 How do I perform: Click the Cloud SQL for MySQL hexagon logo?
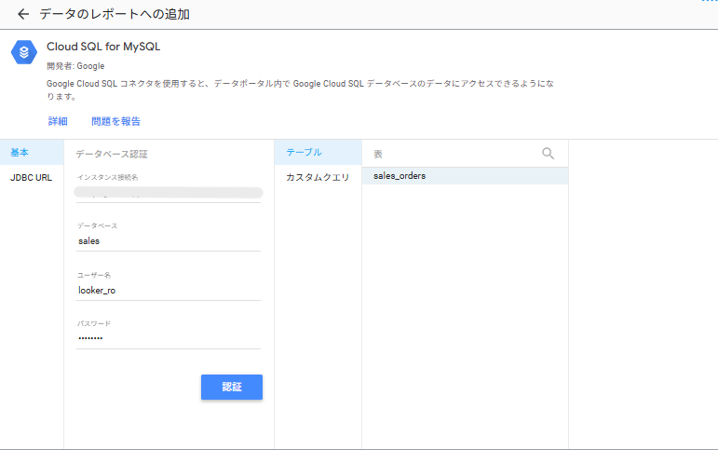pos(24,52)
